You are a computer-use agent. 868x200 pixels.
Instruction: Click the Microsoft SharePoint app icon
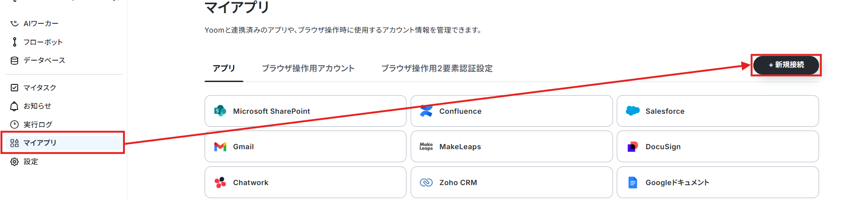(220, 111)
